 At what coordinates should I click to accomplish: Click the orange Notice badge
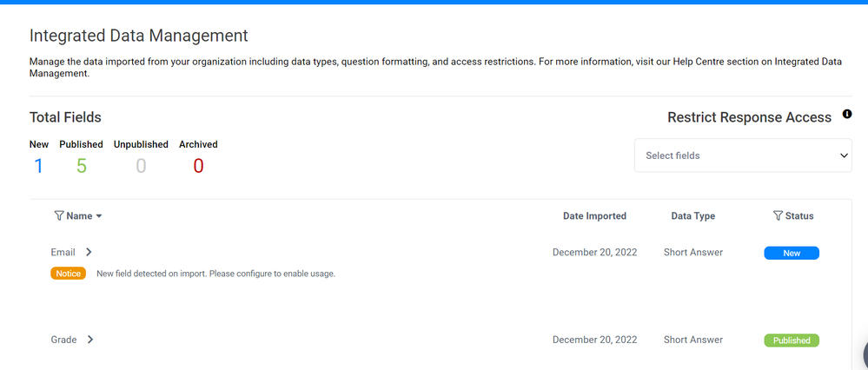tap(68, 274)
